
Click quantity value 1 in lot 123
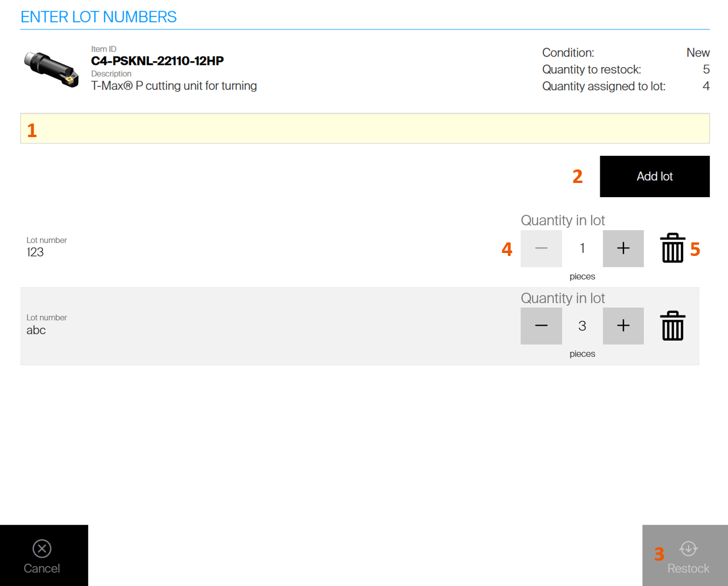tap(582, 248)
